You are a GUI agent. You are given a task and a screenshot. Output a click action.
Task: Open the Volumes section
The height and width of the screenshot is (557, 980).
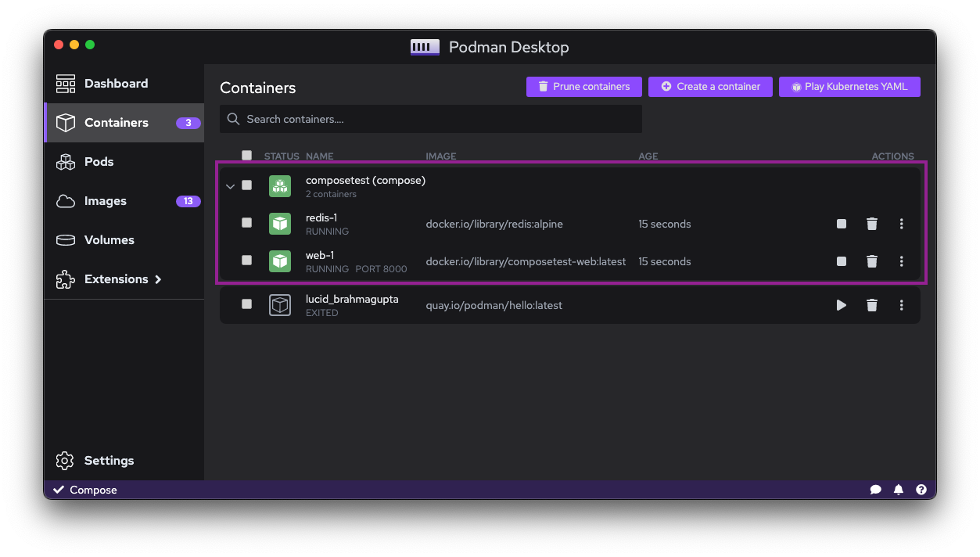109,240
